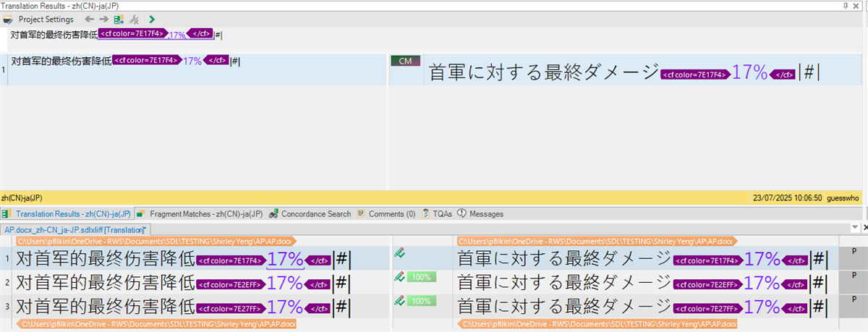
Task: Select editor row number 1
Action: click(x=7, y=260)
